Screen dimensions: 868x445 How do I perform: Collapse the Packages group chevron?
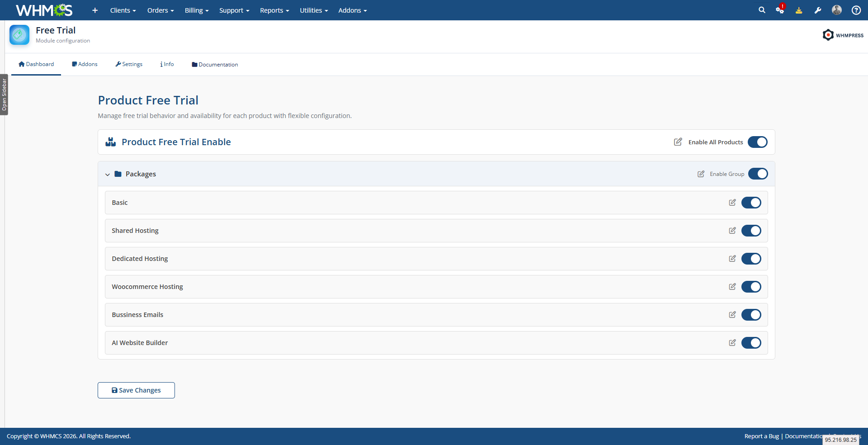108,174
